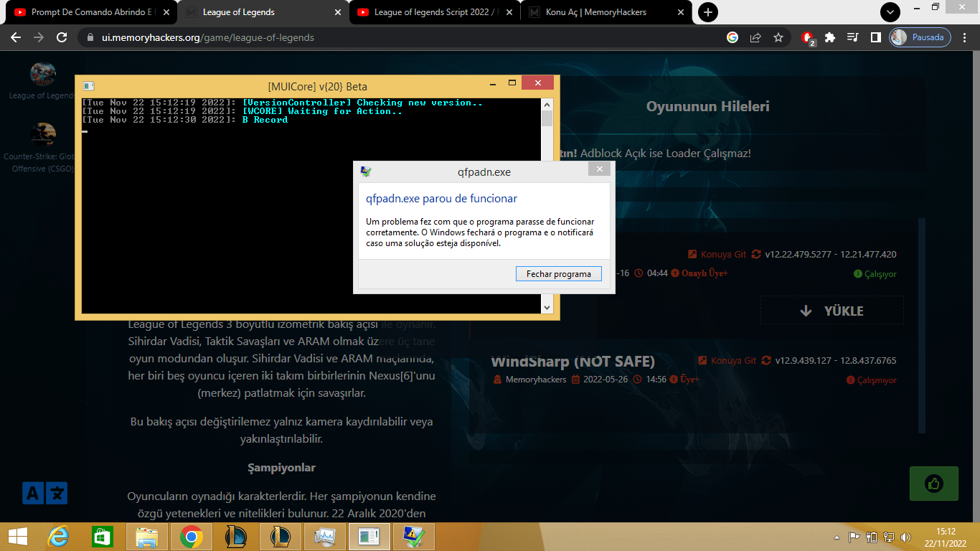The width and height of the screenshot is (980, 551).
Task: Click the WindSharp (NOT SAFE) title
Action: click(x=573, y=361)
